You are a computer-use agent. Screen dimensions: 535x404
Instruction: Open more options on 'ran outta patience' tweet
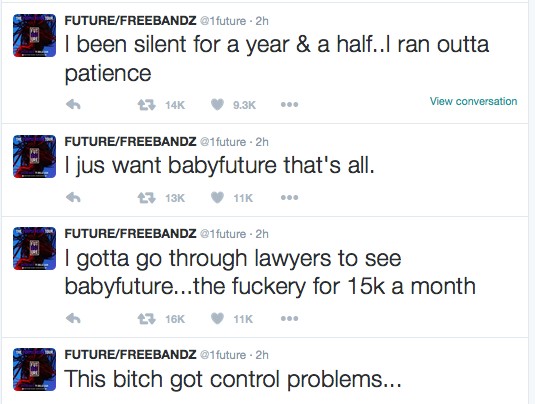(289, 104)
